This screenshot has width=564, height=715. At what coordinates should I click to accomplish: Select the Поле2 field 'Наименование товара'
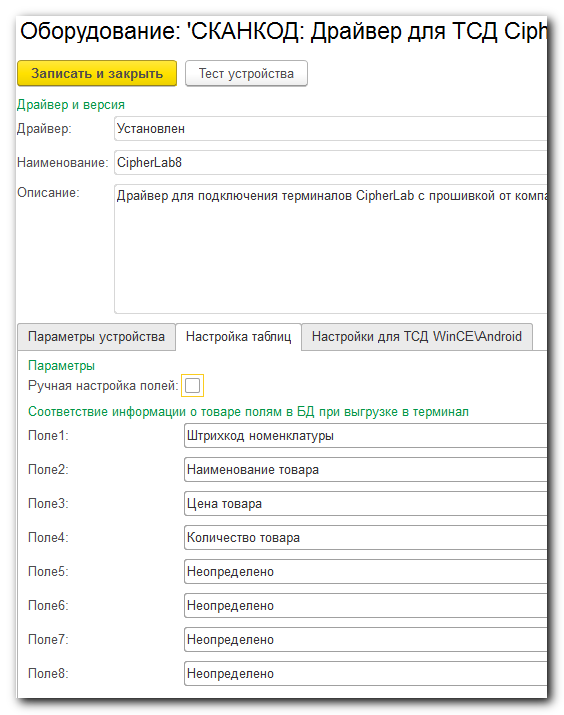[366, 470]
